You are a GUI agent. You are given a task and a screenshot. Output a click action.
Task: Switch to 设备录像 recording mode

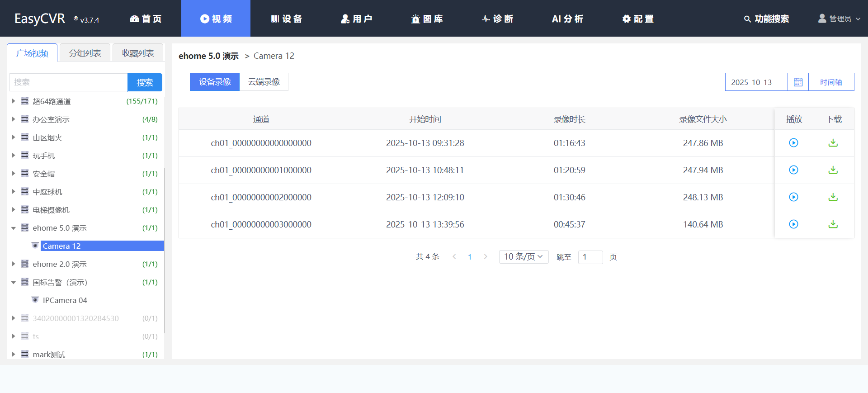coord(215,82)
